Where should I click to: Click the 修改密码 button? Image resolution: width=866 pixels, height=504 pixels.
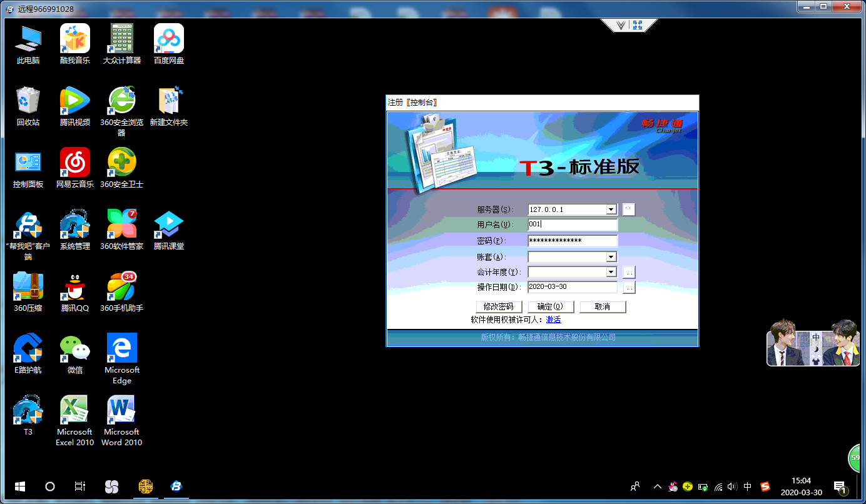click(x=499, y=307)
